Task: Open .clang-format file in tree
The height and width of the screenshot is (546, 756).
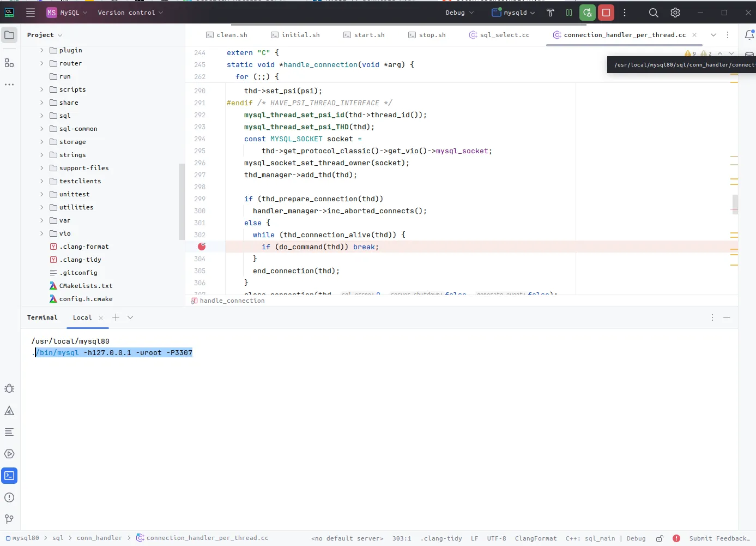Action: tap(80, 247)
